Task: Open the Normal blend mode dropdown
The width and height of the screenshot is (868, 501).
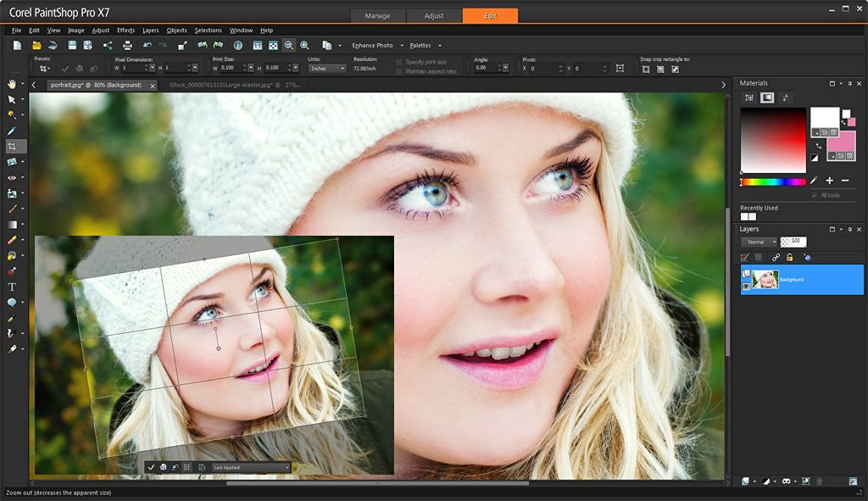Action: click(758, 242)
